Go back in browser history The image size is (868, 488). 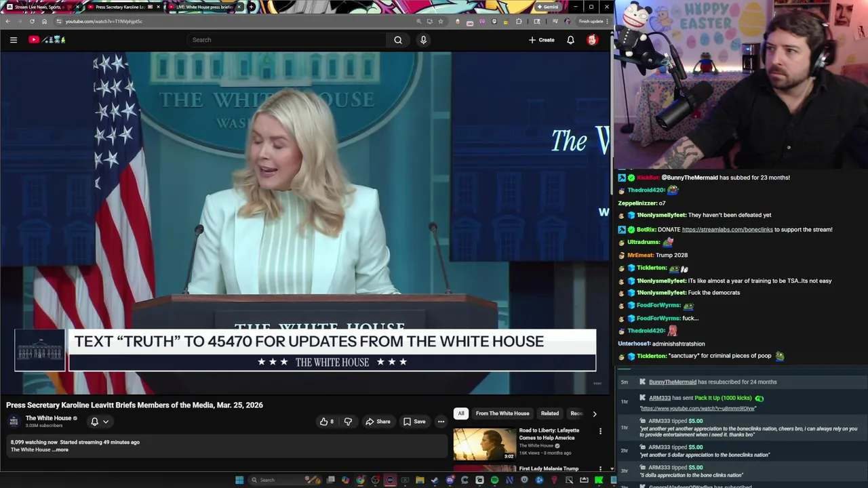pyautogui.click(x=7, y=21)
